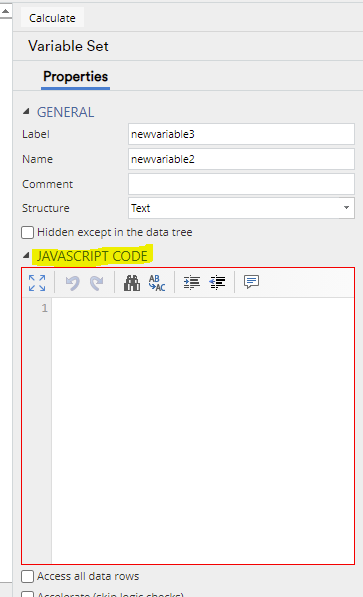Edit the Name field newvariable2
This screenshot has width=363, height=597.
coord(241,159)
